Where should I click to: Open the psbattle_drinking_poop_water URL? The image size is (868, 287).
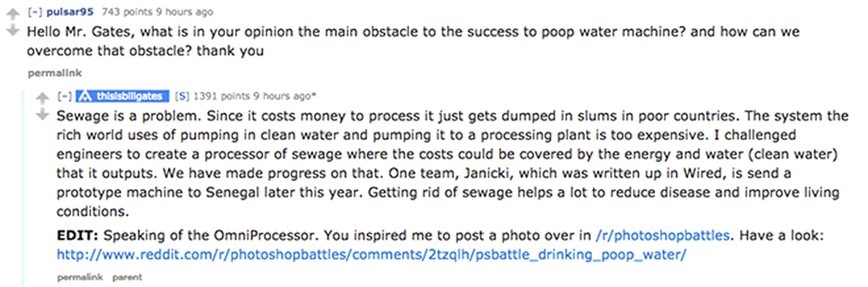coord(371,255)
